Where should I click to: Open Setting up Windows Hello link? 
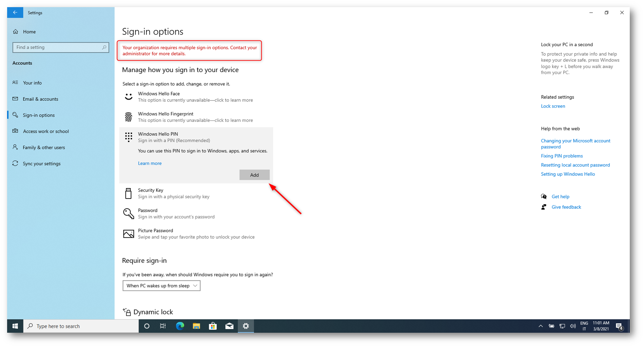[568, 174]
